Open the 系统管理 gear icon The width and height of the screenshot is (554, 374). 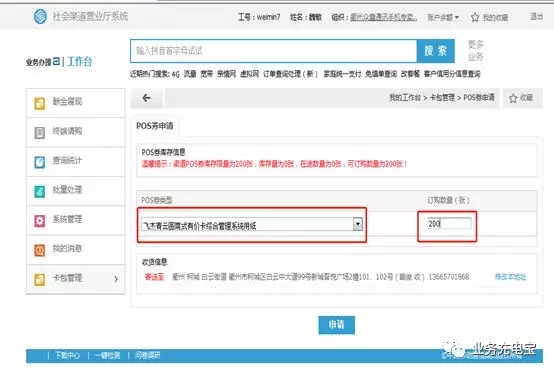point(40,220)
